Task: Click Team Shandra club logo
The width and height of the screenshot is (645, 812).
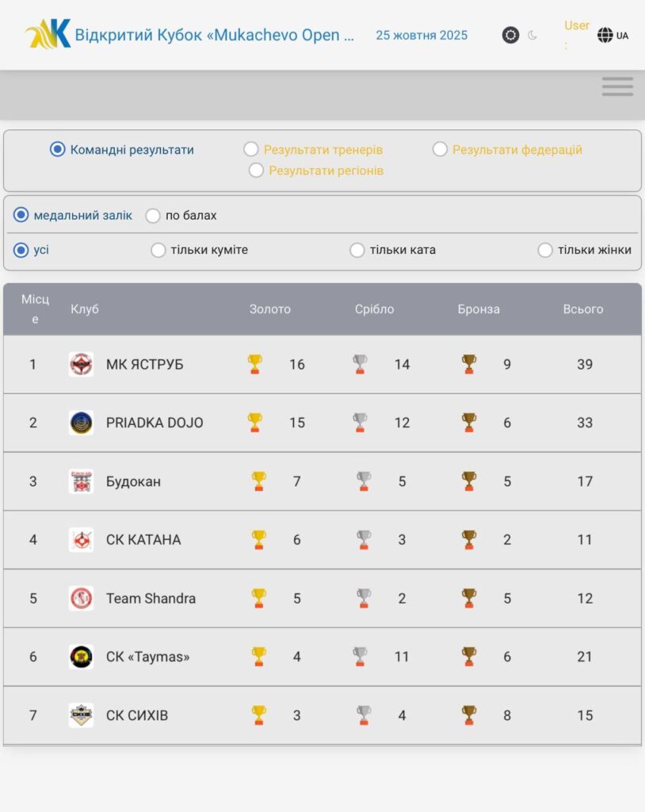Action: click(81, 598)
